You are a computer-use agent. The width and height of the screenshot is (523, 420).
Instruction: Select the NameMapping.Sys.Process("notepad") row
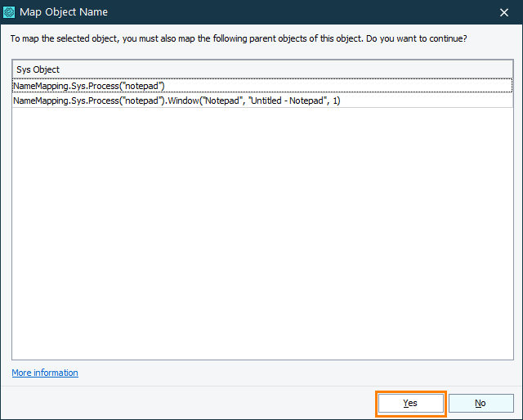[89, 86]
